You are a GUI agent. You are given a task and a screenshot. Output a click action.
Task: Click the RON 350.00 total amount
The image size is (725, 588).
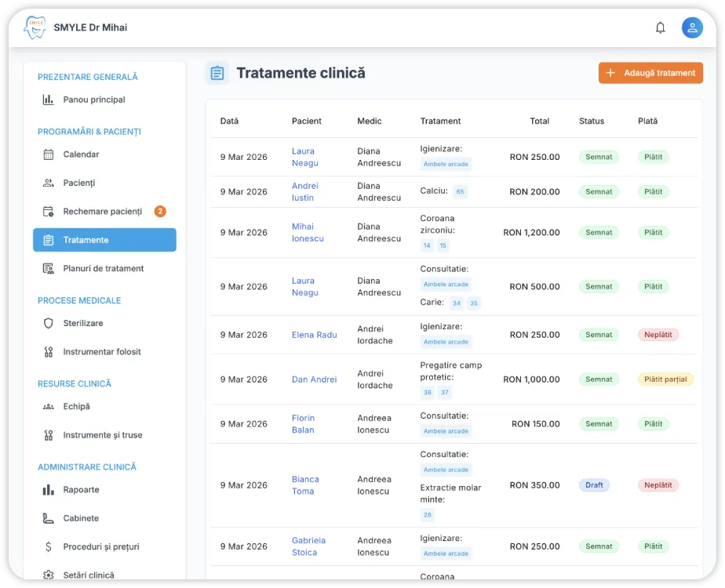point(534,485)
